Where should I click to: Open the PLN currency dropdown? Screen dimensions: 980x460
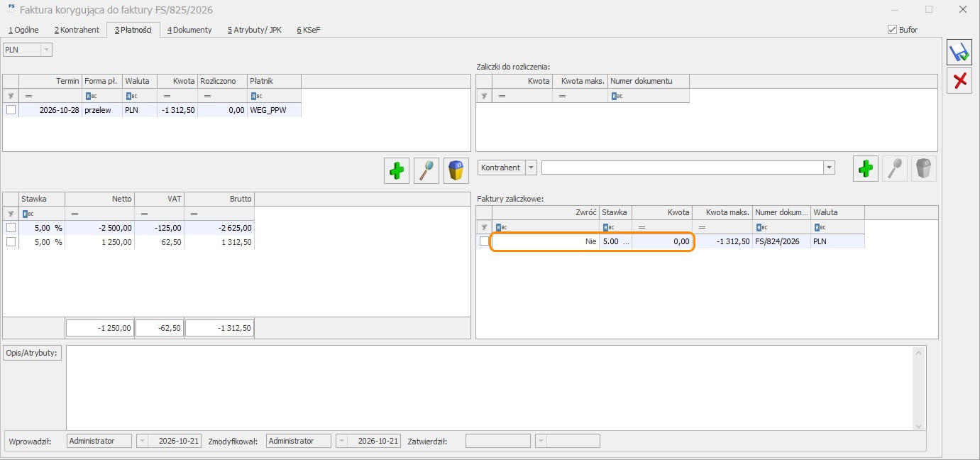click(x=46, y=50)
